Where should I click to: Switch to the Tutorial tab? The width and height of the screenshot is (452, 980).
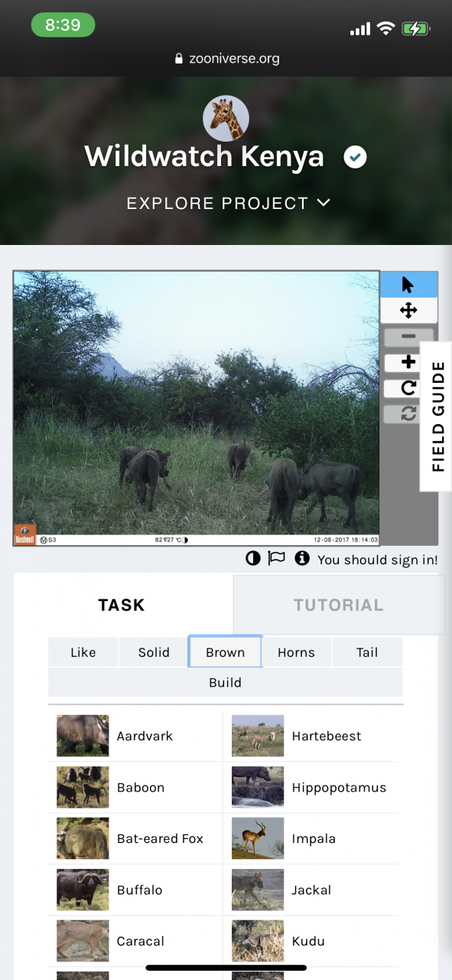coord(339,605)
